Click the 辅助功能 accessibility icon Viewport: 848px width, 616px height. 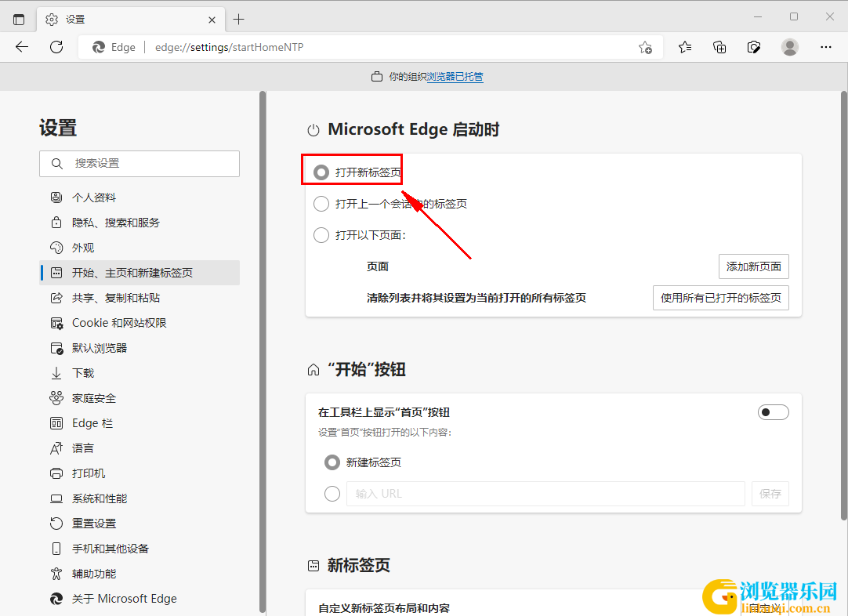pos(56,574)
